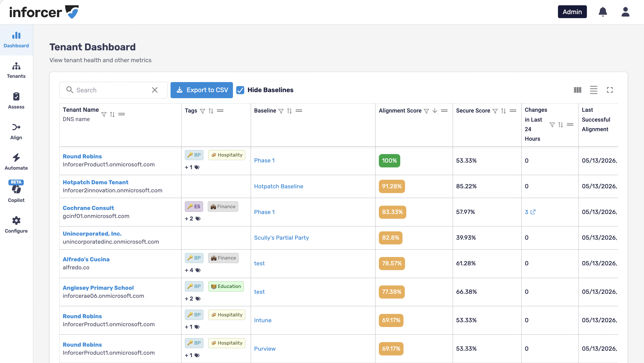This screenshot has width=644, height=363.
Task: Toggle Alignment Score descending sort arrow
Action: coord(435,111)
